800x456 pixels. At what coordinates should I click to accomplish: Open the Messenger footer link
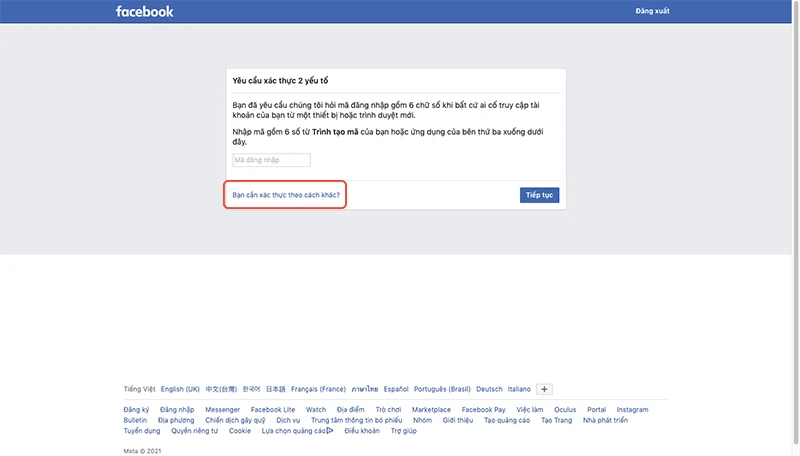point(222,410)
